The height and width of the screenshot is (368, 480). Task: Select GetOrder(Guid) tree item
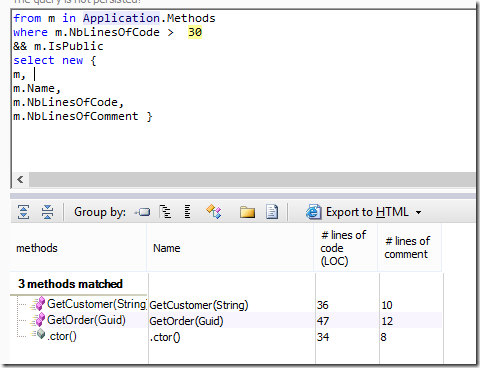pyautogui.click(x=86, y=320)
